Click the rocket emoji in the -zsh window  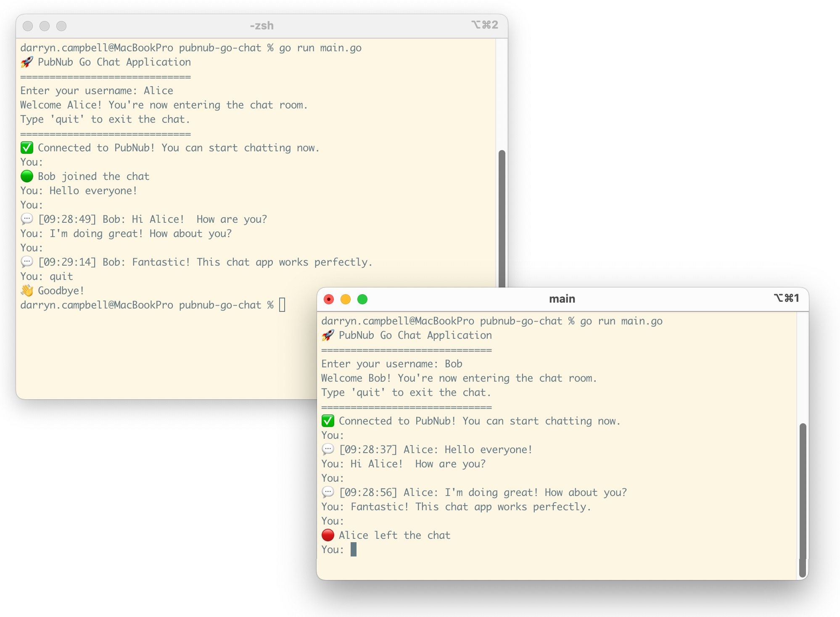(x=27, y=62)
